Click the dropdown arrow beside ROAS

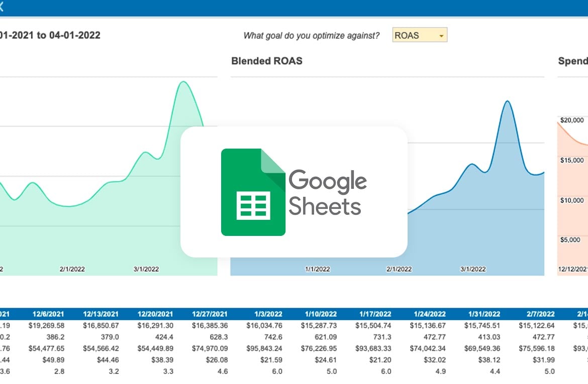click(x=441, y=35)
